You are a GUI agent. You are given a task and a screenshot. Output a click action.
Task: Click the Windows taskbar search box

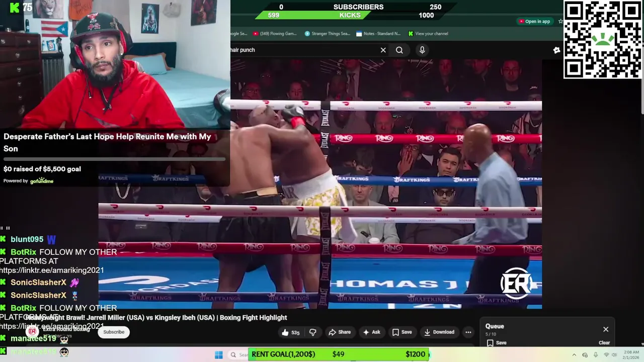[239, 355]
